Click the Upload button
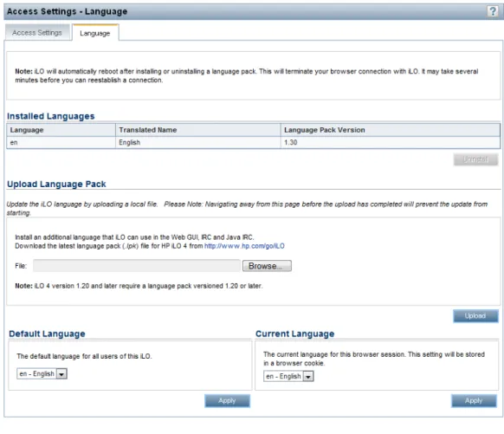Image resolution: width=504 pixels, height=434 pixels. point(475,315)
